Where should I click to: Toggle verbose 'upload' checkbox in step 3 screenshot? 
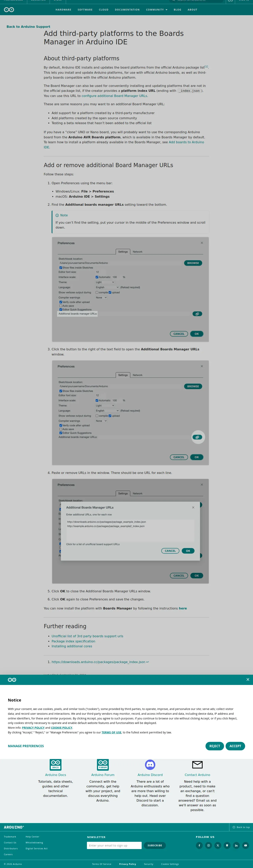coord(110,416)
